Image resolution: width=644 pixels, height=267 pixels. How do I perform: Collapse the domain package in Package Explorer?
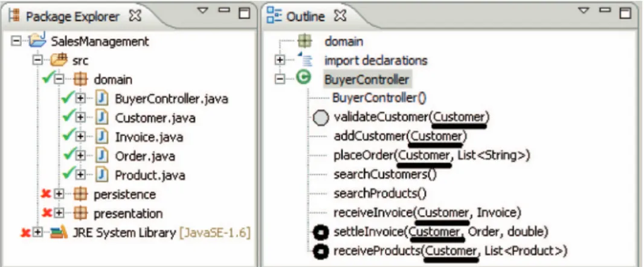(59, 80)
